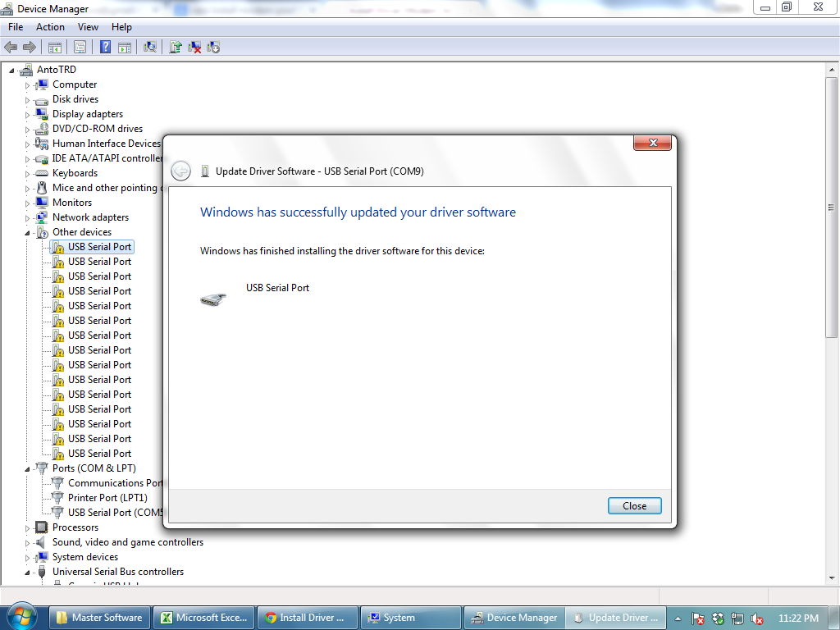Expand the Keyboards category

tap(27, 174)
